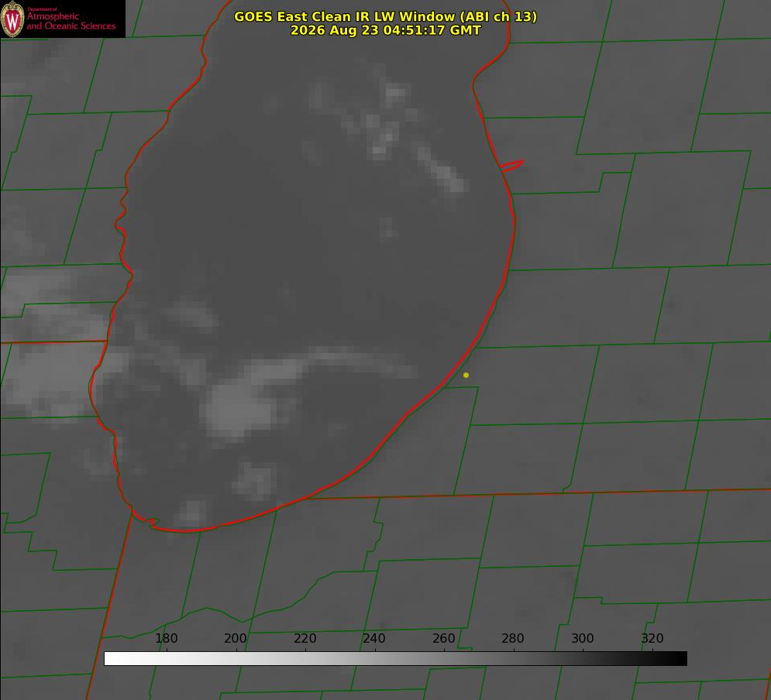Image resolution: width=771 pixels, height=700 pixels.
Task: Click the University of Wisconsin crest logo
Action: 12,19
